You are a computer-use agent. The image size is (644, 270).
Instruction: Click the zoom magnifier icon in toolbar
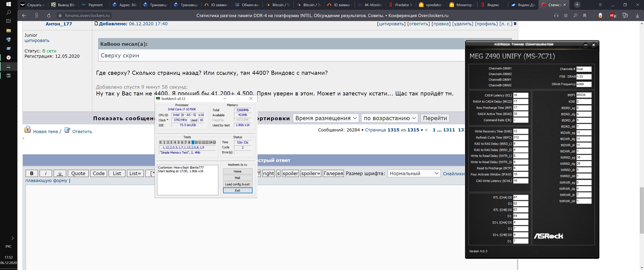coord(575,16)
